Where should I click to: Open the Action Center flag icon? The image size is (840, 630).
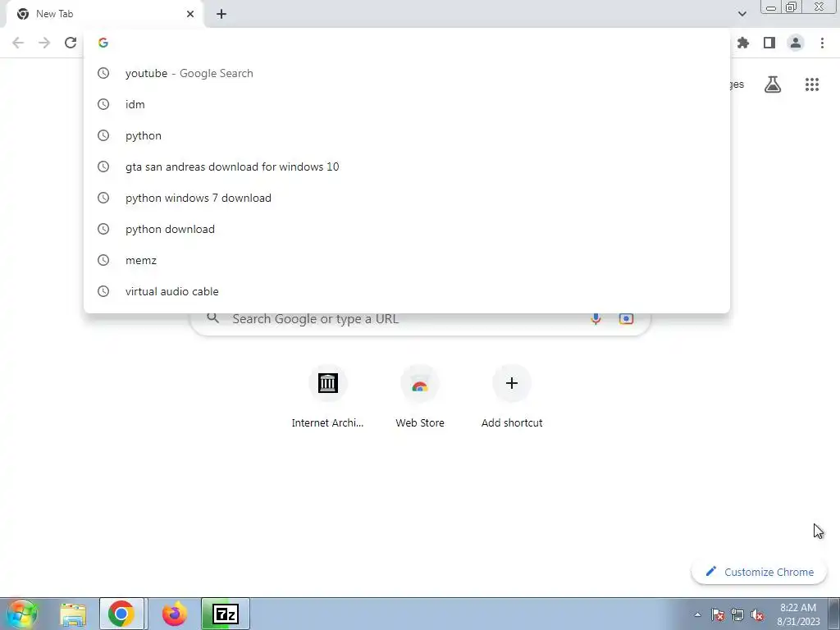pos(718,614)
